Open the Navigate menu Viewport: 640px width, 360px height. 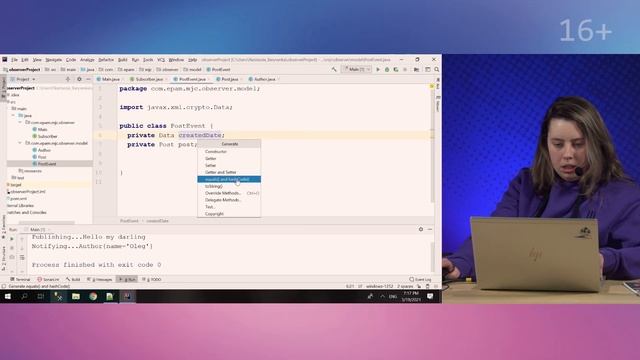click(x=53, y=60)
